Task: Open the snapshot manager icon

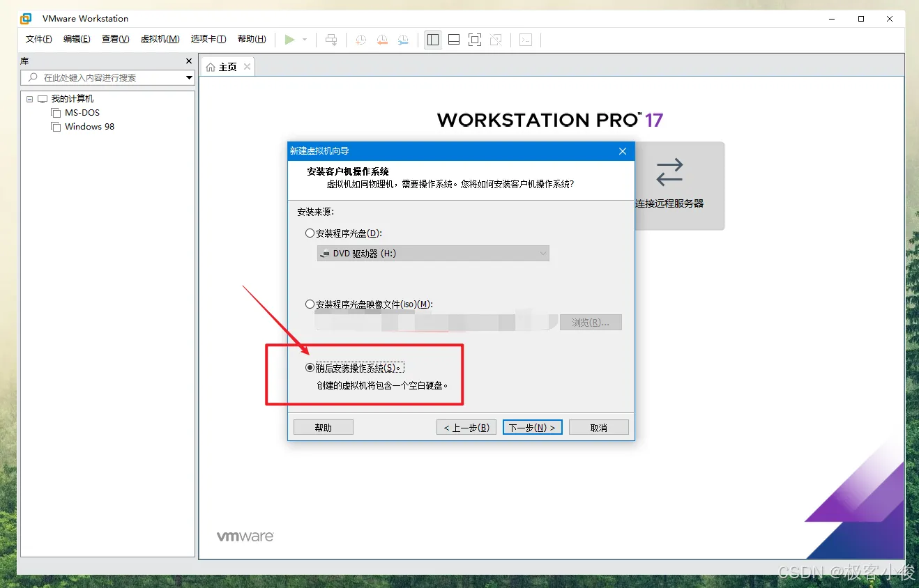Action: point(404,40)
